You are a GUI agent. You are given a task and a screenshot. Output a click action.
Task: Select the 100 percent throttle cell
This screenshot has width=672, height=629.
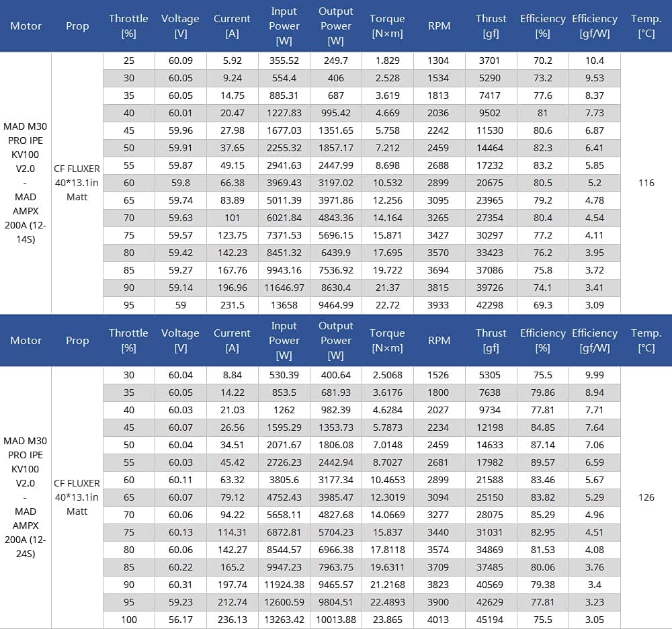[128, 620]
